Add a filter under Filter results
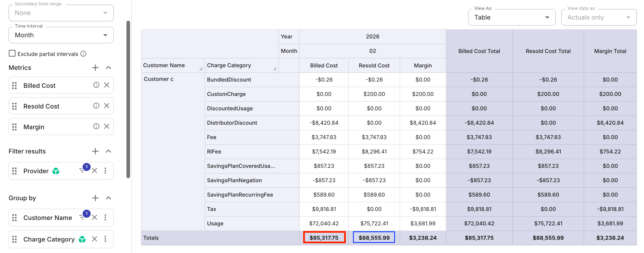644x253 pixels. click(x=95, y=151)
